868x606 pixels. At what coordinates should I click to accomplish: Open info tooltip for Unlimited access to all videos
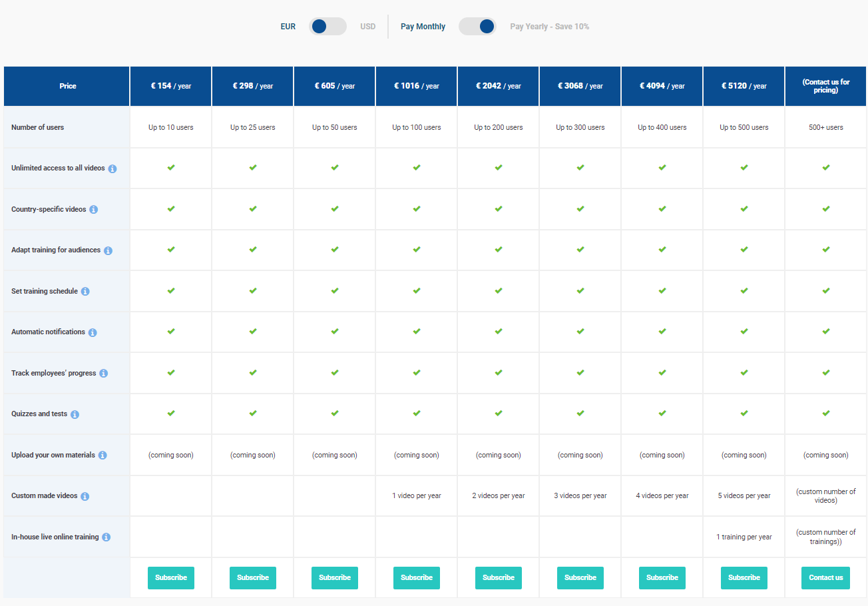(x=113, y=168)
